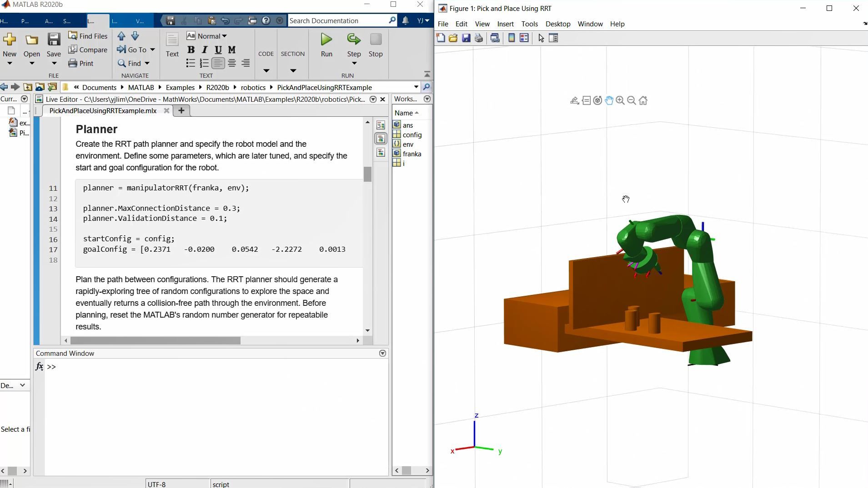Toggle Bold formatting in the Text section

pos(191,50)
